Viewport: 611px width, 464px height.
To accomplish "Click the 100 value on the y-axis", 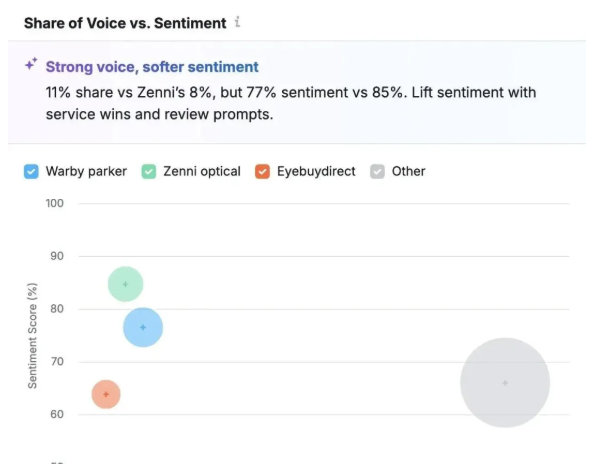I will [54, 203].
